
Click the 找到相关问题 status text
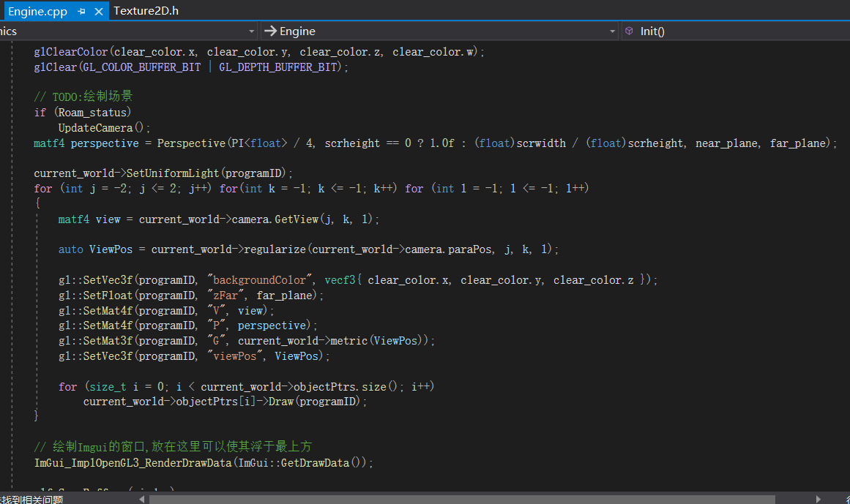point(31,499)
